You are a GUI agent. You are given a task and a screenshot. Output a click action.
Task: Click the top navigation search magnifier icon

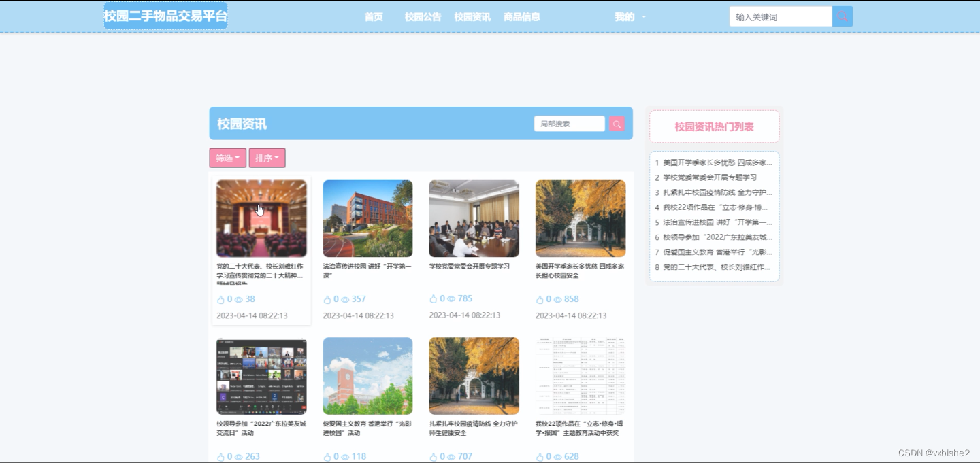pyautogui.click(x=843, y=16)
